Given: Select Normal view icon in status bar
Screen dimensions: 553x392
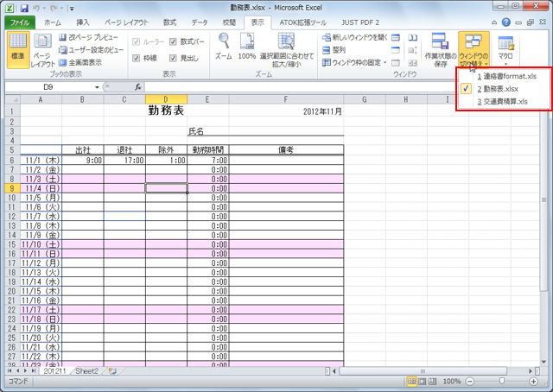Looking at the screenshot, I should [x=411, y=381].
